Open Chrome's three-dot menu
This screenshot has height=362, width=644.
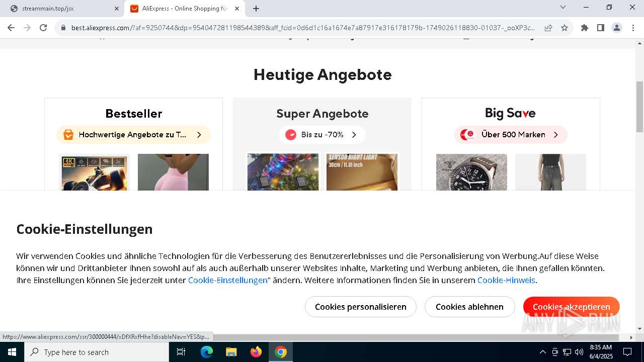pos(633,28)
